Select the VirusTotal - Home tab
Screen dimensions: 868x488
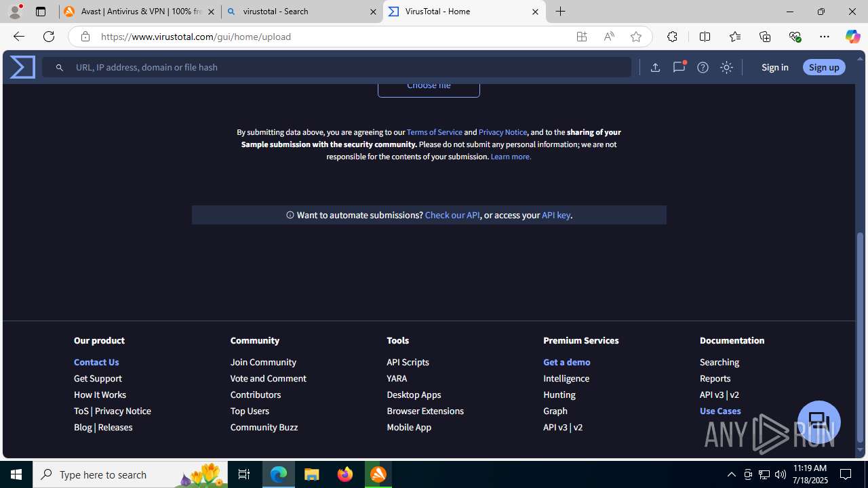465,12
